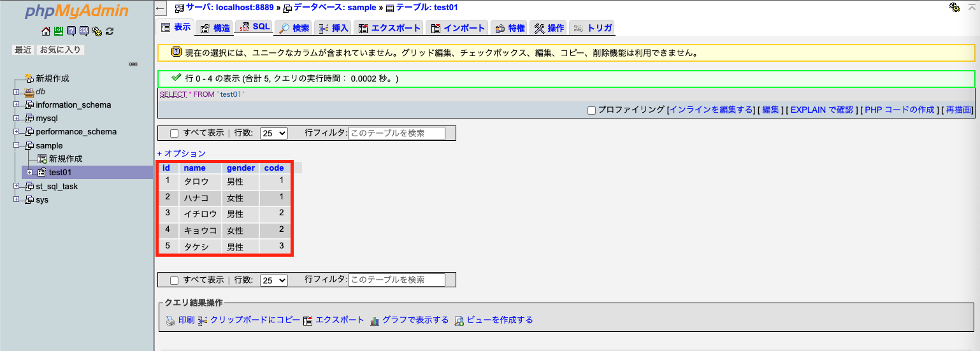Click the question mark icon in yellow notice
The width and height of the screenshot is (980, 351).
[177, 52]
